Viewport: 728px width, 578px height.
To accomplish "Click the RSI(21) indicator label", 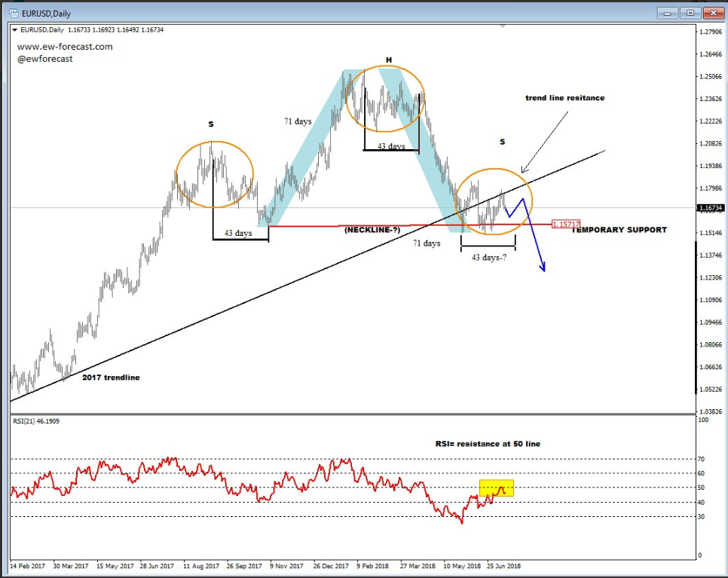I will pyautogui.click(x=36, y=421).
